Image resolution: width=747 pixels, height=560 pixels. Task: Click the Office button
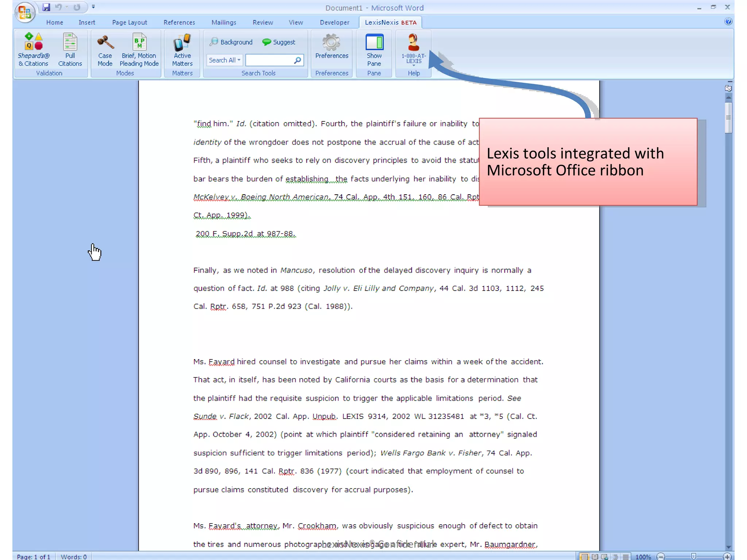click(x=25, y=12)
